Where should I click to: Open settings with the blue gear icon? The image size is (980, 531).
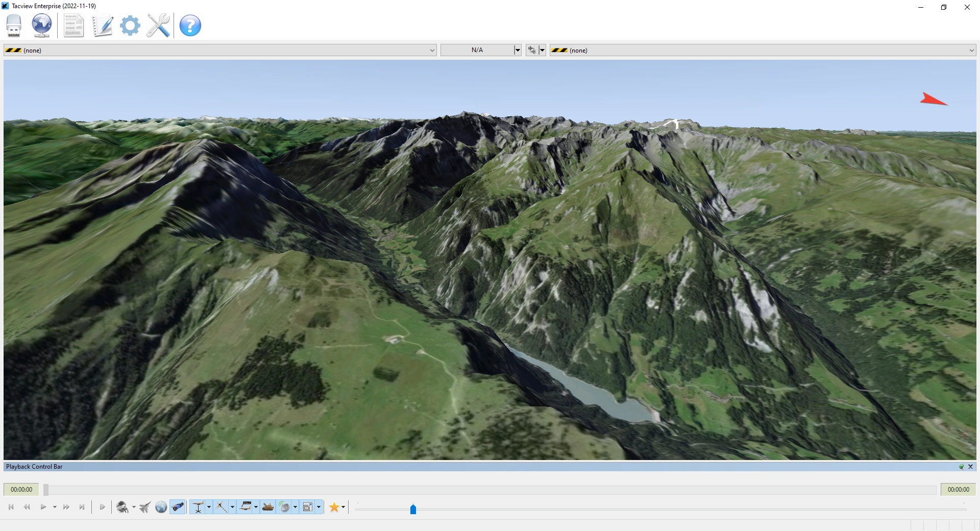click(130, 26)
